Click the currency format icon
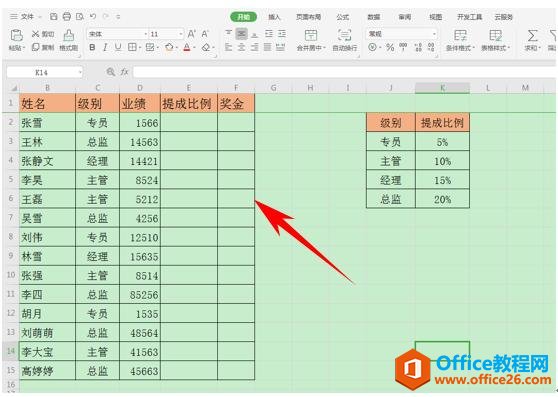The height and width of the screenshot is (397, 558). pyautogui.click(x=372, y=47)
